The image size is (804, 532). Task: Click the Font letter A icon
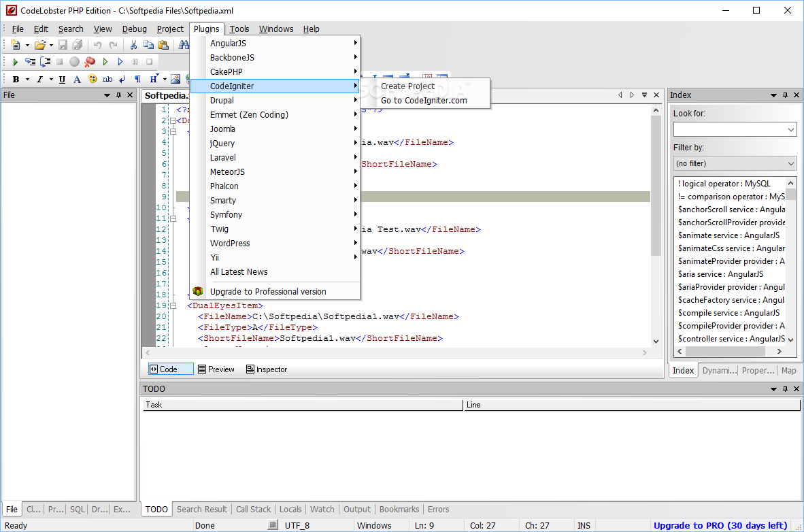point(77,80)
